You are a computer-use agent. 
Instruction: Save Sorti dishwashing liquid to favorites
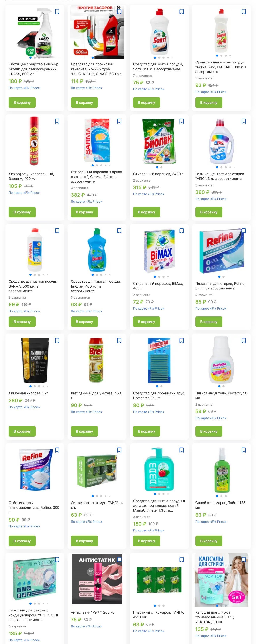[181, 11]
